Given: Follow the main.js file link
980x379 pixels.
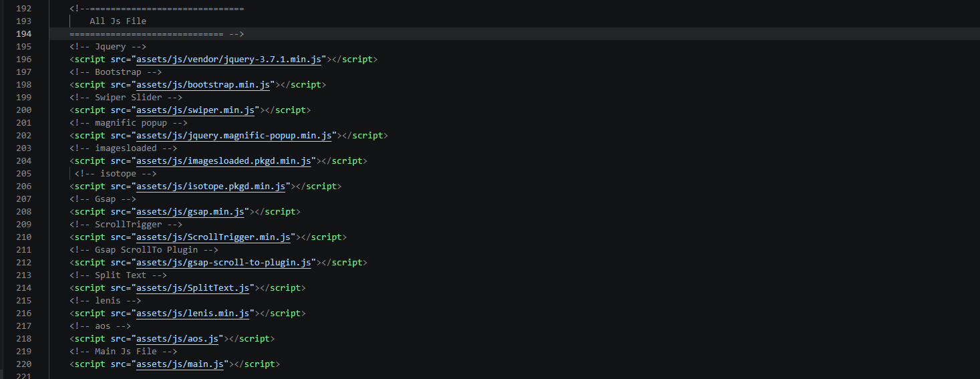Looking at the screenshot, I should click(180, 364).
